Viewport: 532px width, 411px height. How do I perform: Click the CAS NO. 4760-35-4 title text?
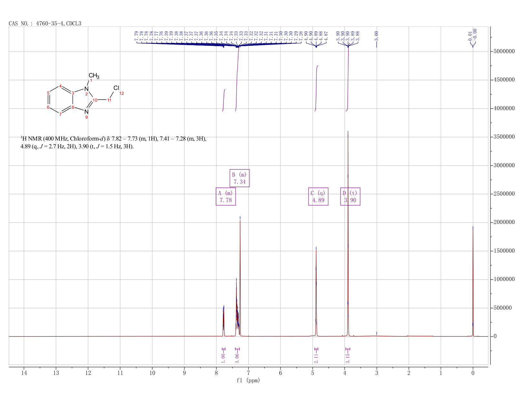[x=45, y=24]
